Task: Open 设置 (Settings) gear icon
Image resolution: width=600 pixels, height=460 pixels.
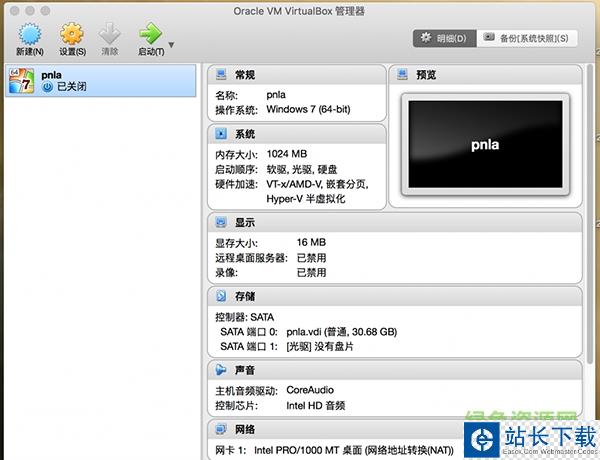Action: click(72, 34)
